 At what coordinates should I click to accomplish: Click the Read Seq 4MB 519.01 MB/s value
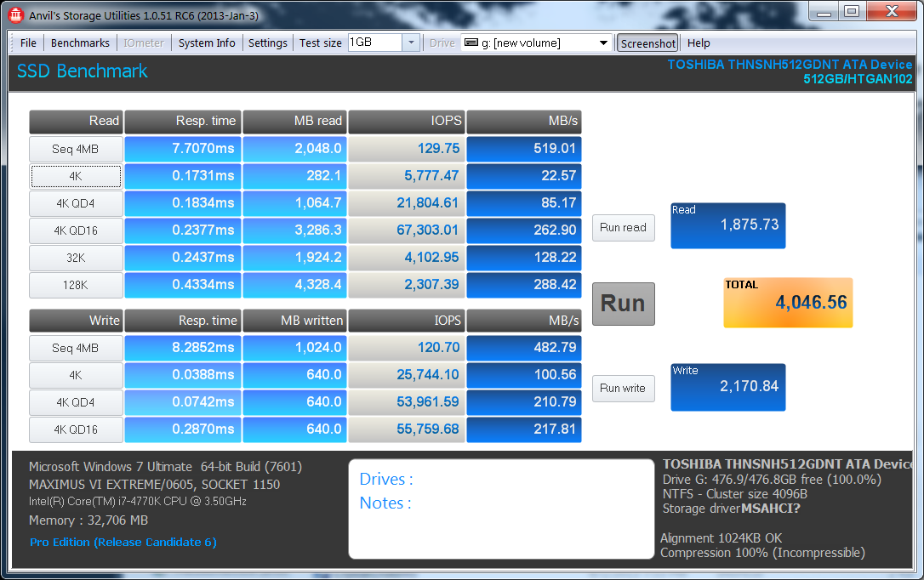pyautogui.click(x=524, y=149)
